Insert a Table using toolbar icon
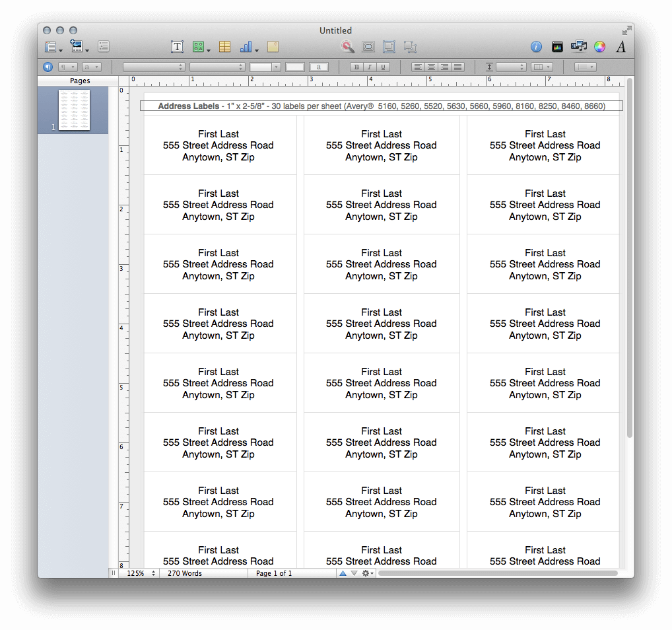This screenshot has width=672, height=630. [224, 47]
